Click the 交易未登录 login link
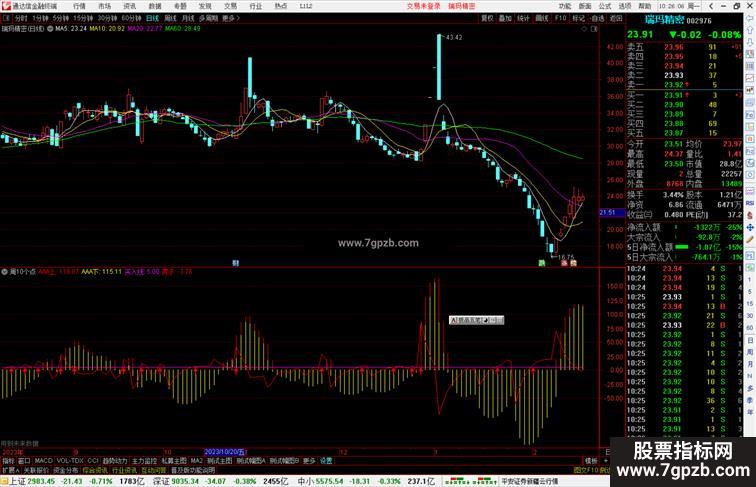This screenshot has height=487, width=756. click(x=423, y=6)
